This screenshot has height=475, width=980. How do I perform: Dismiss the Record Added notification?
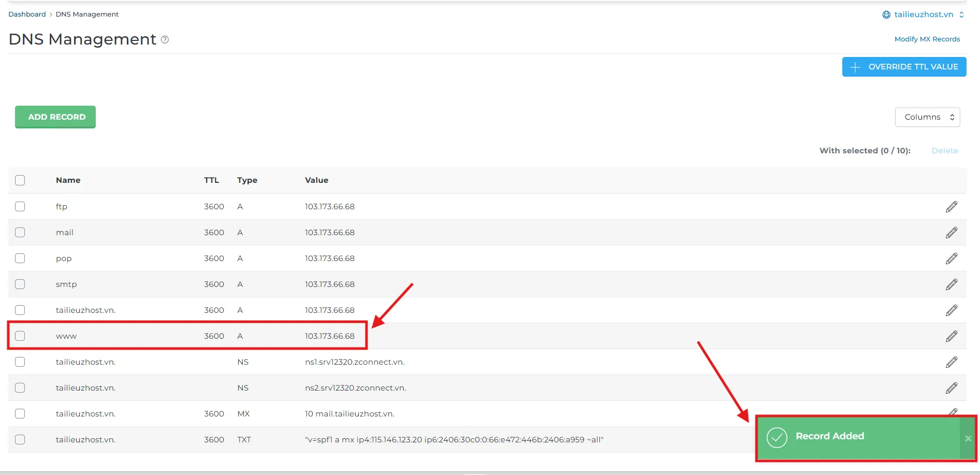pos(968,438)
